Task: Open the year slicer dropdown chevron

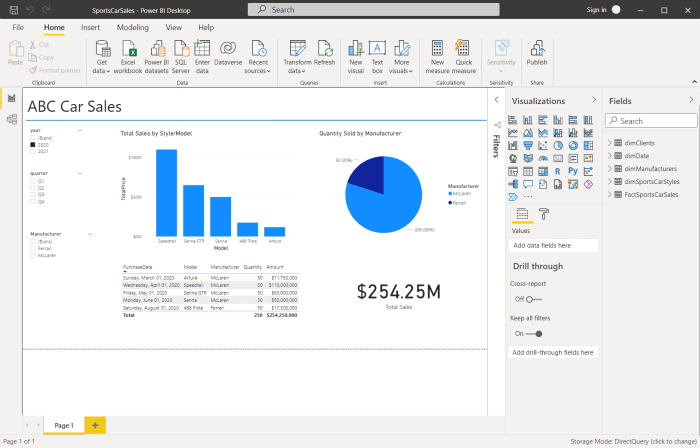Action: point(79,131)
